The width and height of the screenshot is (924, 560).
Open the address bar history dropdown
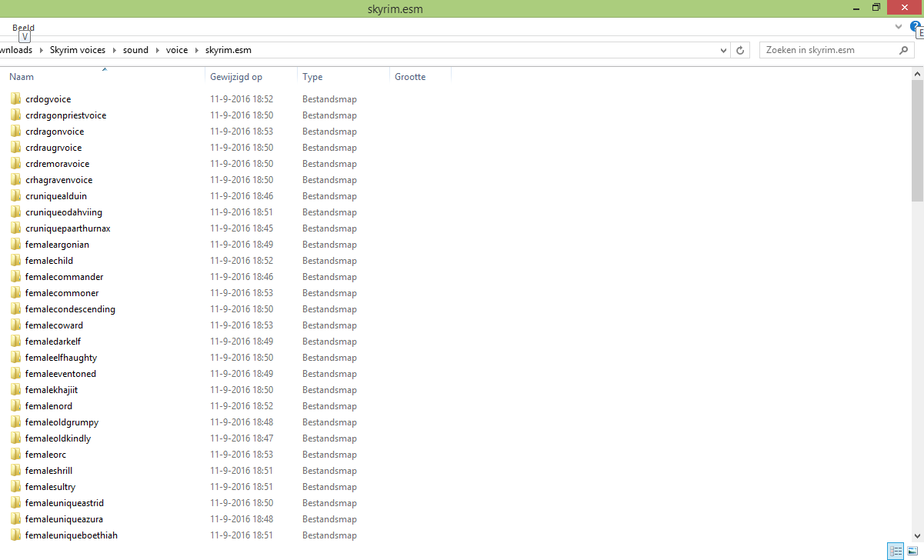[x=723, y=50]
